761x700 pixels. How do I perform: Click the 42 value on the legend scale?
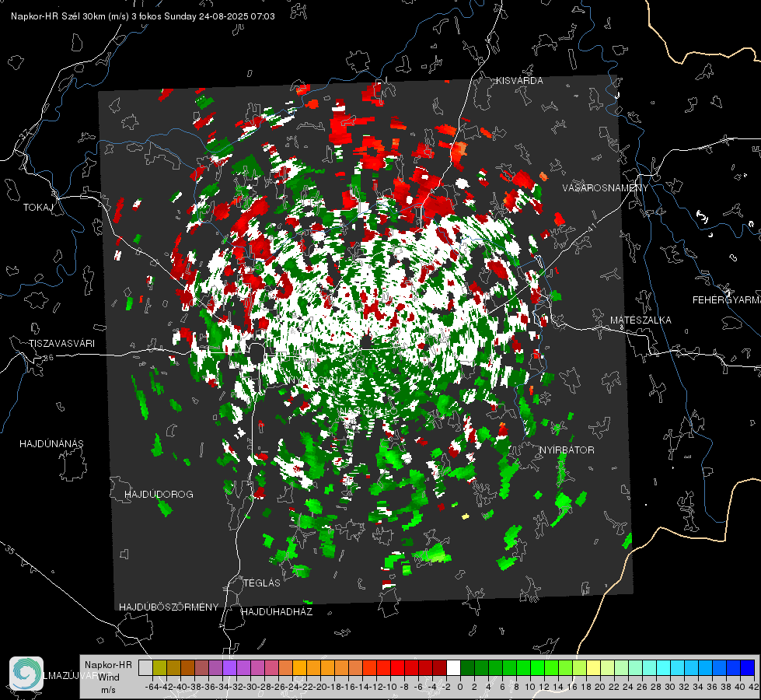pyautogui.click(x=754, y=687)
